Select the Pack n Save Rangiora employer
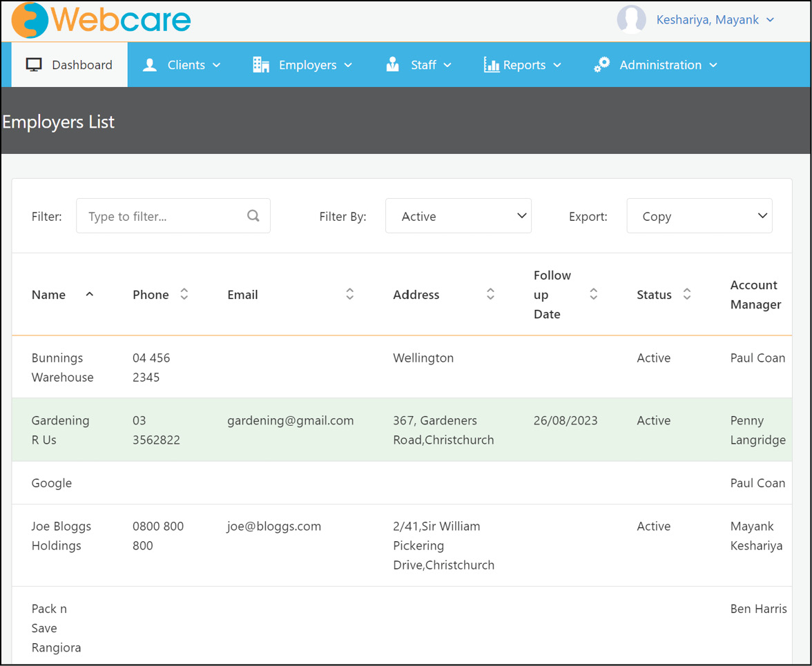Viewport: 812px width, 666px height. click(56, 628)
